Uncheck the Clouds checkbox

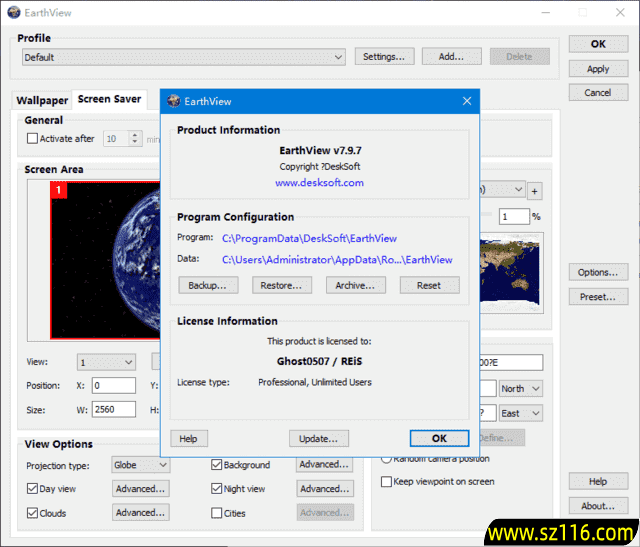(32, 513)
